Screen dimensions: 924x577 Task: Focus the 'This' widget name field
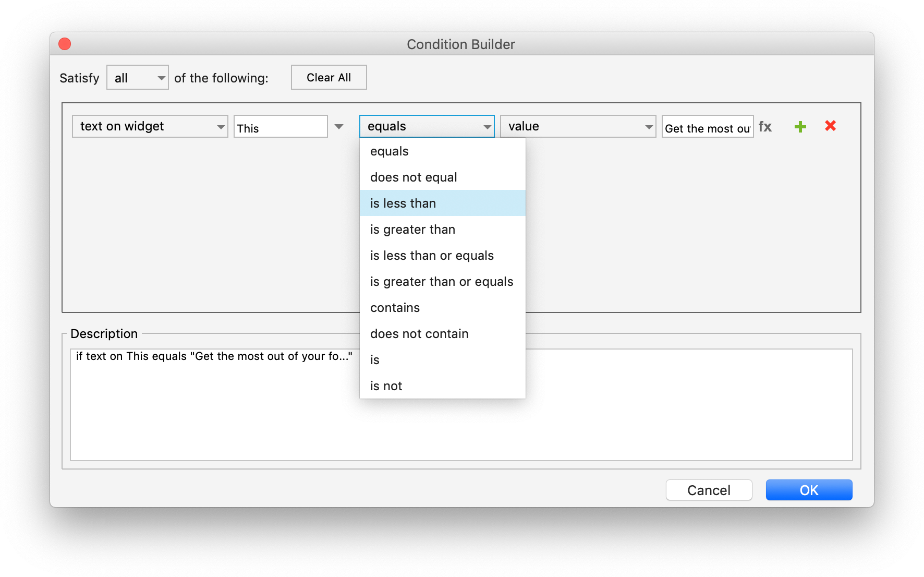pos(281,127)
